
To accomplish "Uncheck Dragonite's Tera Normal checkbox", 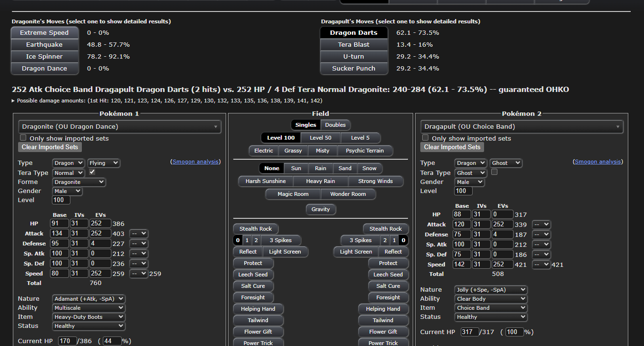I will (92, 172).
